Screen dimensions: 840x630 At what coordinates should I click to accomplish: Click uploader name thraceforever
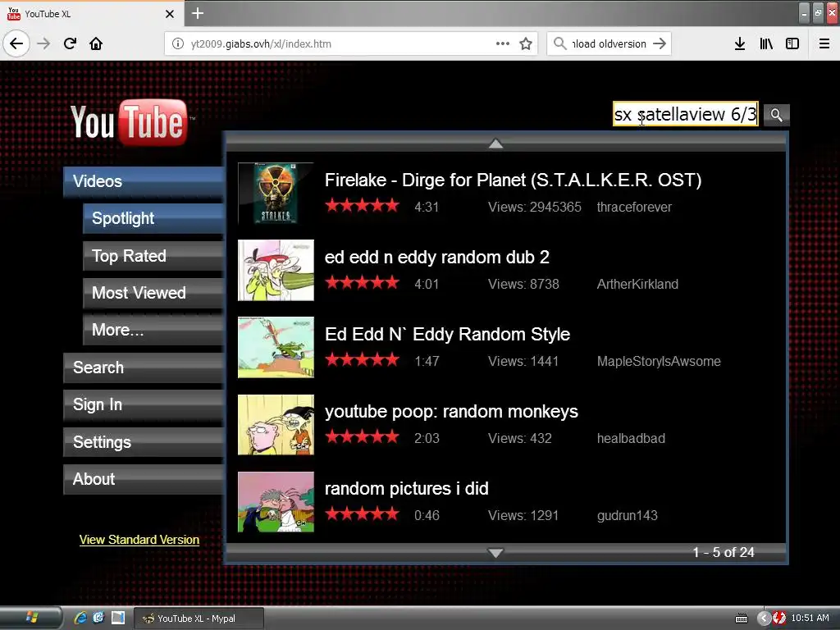[634, 208]
